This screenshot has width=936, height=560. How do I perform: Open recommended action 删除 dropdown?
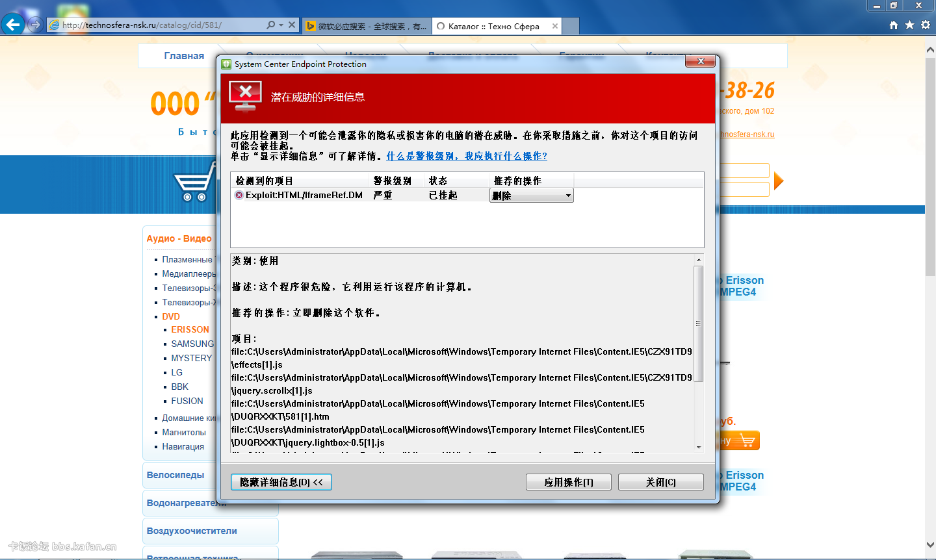pyautogui.click(x=532, y=195)
